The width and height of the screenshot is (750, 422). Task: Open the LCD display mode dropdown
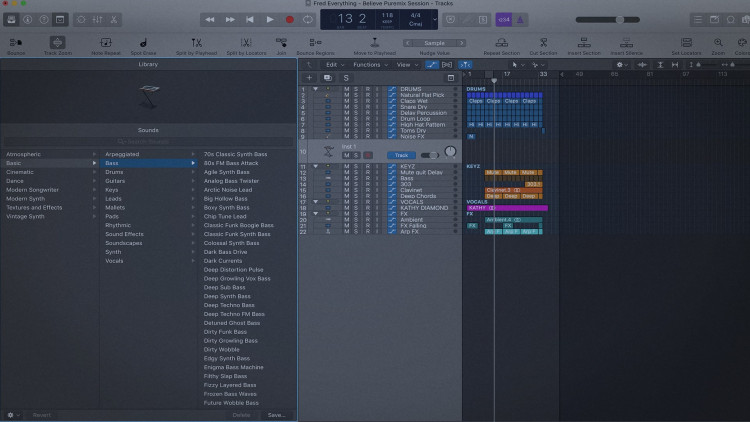(434, 20)
